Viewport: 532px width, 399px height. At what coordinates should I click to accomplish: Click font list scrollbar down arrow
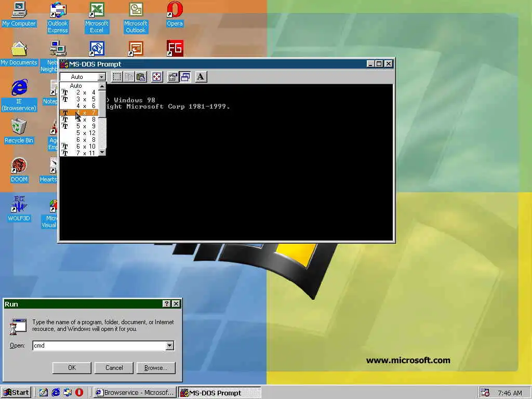click(102, 152)
